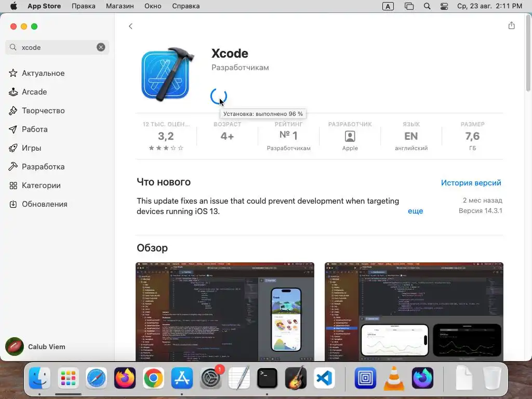Click the Xcode app icon
532x399 pixels.
pos(167,74)
